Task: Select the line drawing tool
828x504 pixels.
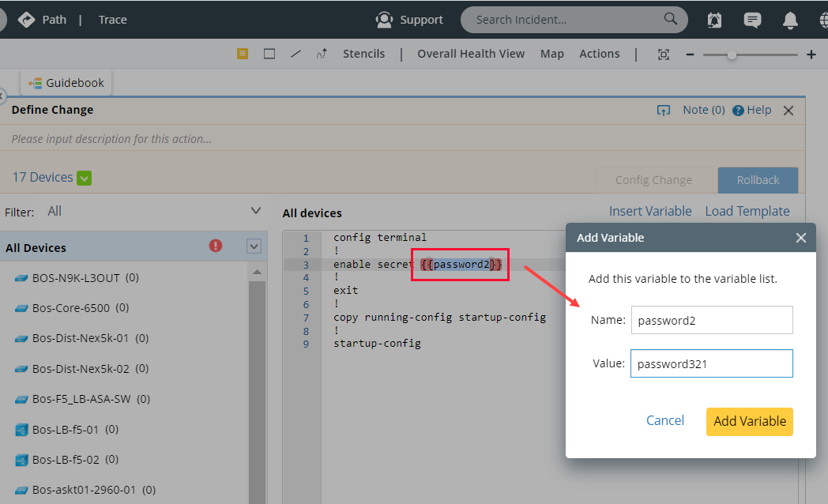Action: click(x=295, y=54)
